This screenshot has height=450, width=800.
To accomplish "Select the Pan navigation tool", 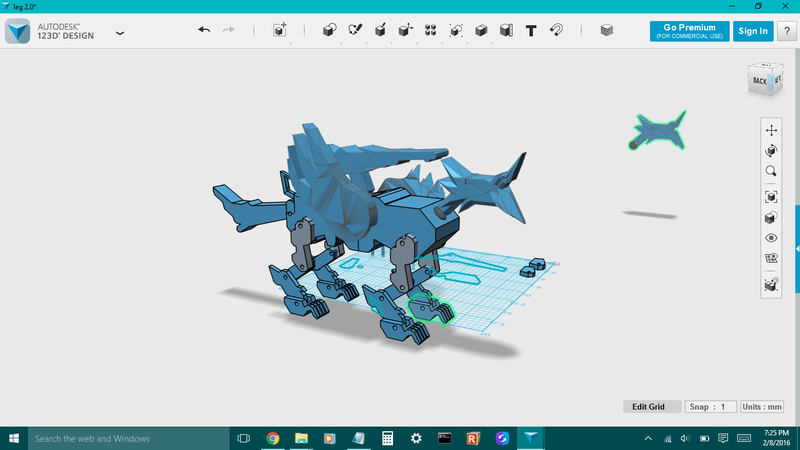I will click(771, 130).
